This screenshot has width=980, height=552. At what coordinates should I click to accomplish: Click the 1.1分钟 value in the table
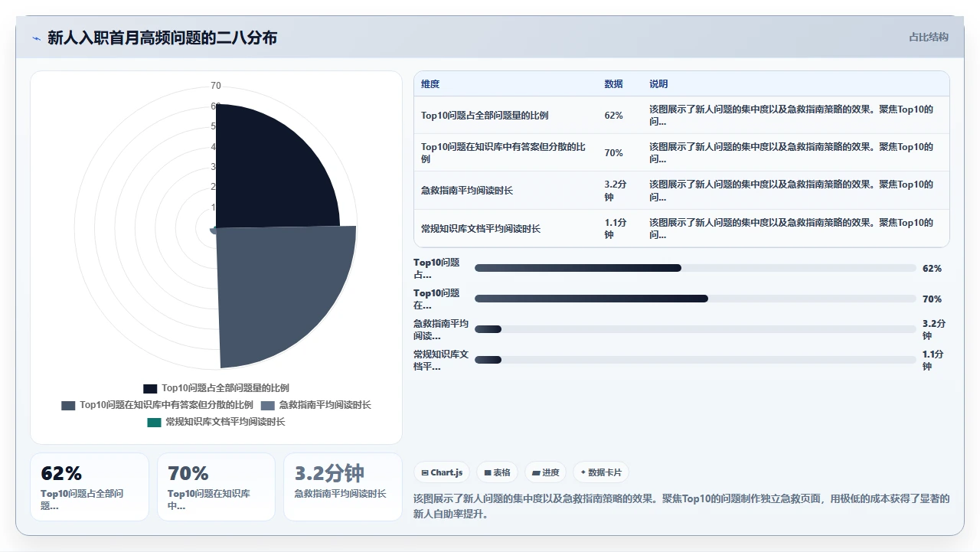616,229
